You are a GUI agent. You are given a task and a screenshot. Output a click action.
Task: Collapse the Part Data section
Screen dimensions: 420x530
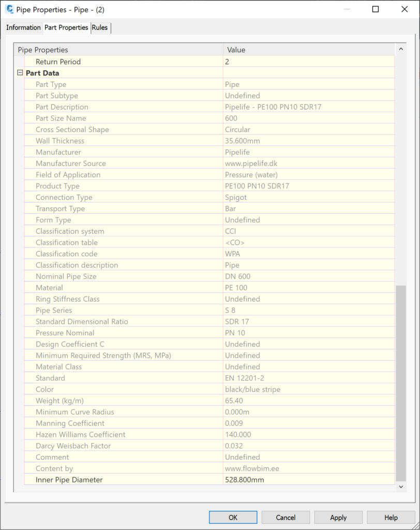click(x=20, y=72)
